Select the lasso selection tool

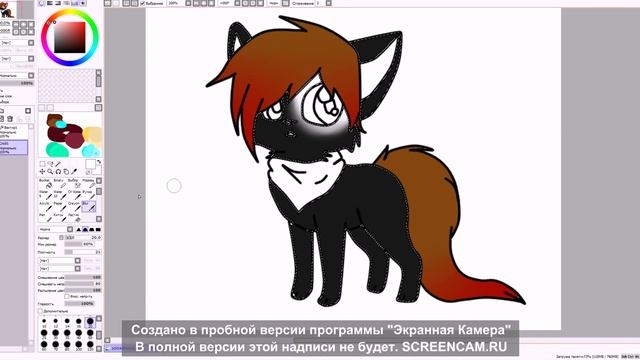coord(50,164)
